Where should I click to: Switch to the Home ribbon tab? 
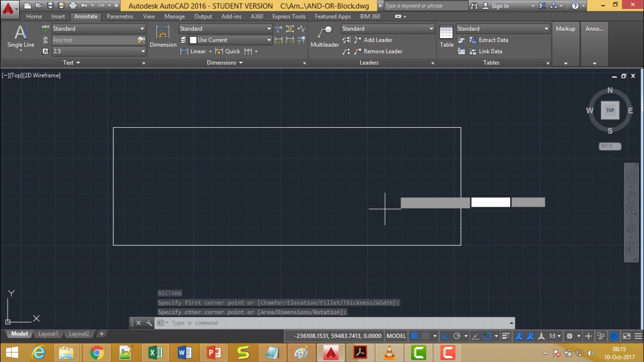click(x=34, y=17)
